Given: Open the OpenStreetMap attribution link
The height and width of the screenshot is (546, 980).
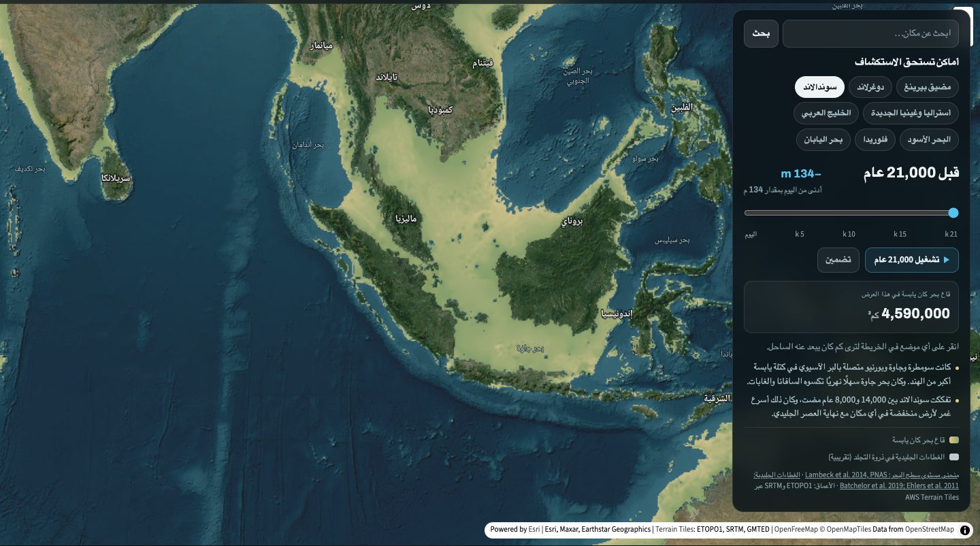Looking at the screenshot, I should click(x=931, y=530).
